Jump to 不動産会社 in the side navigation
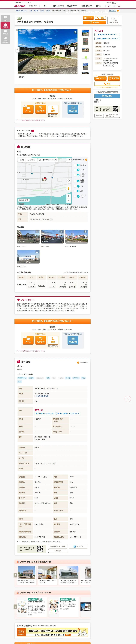Image resolution: width=136 pixels, height=644 pixels. 5,39
